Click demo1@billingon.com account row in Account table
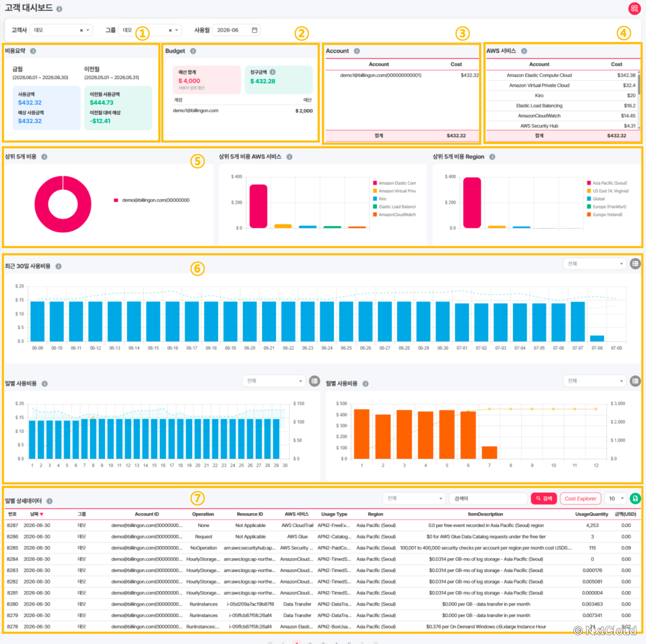The width and height of the screenshot is (646, 644). tap(402, 75)
